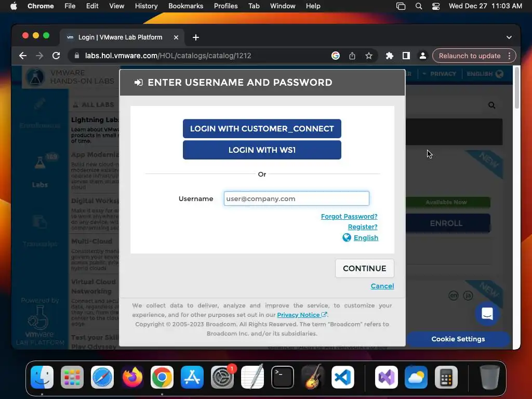Open the chat bubble icon
The image size is (532, 399).
tap(487, 313)
